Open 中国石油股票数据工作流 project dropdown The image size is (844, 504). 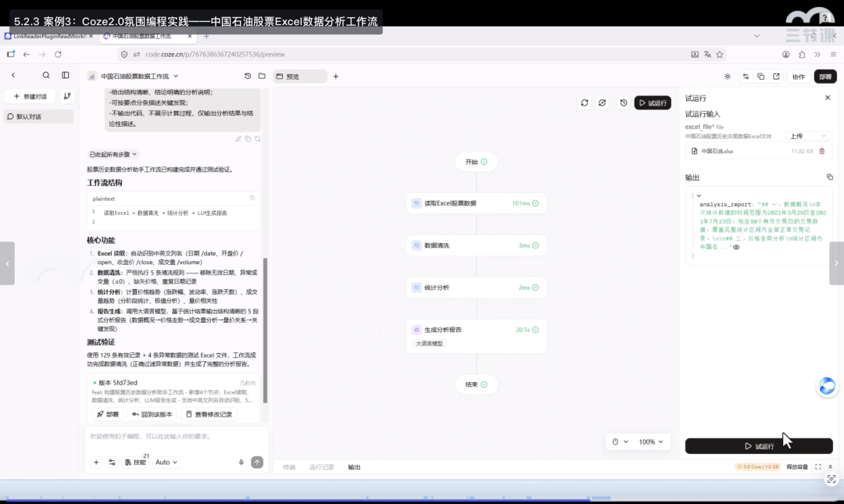click(139, 77)
